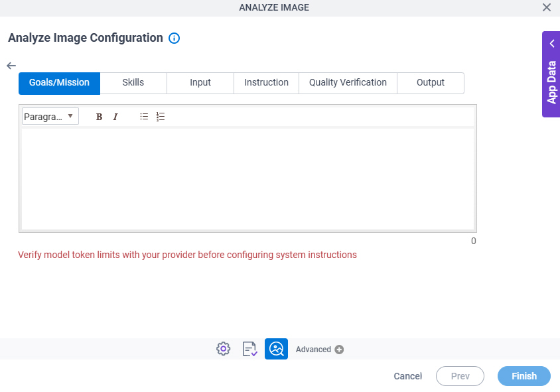This screenshot has height=392, width=560.
Task: Click inside the Goals/Mission text editor area
Action: click(x=247, y=178)
